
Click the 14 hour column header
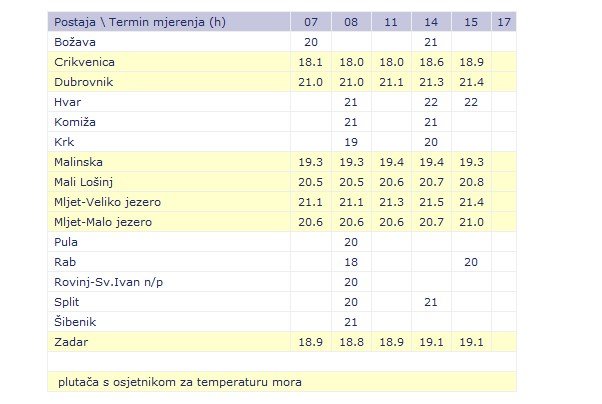431,22
